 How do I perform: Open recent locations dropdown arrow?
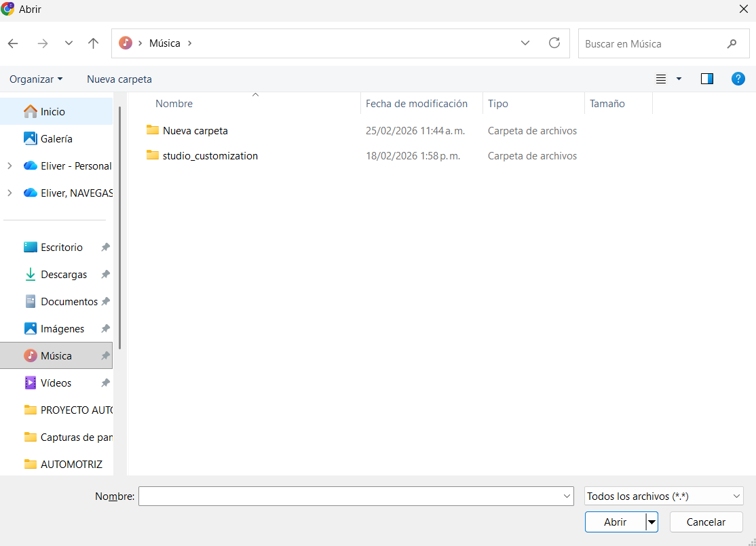tap(69, 43)
